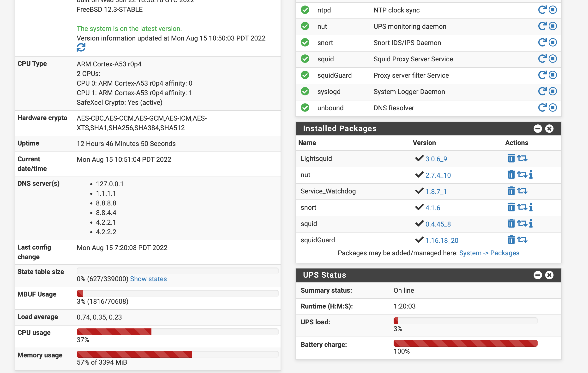588x373 pixels.
Task: Show info for the snort package
Action: tap(531, 207)
